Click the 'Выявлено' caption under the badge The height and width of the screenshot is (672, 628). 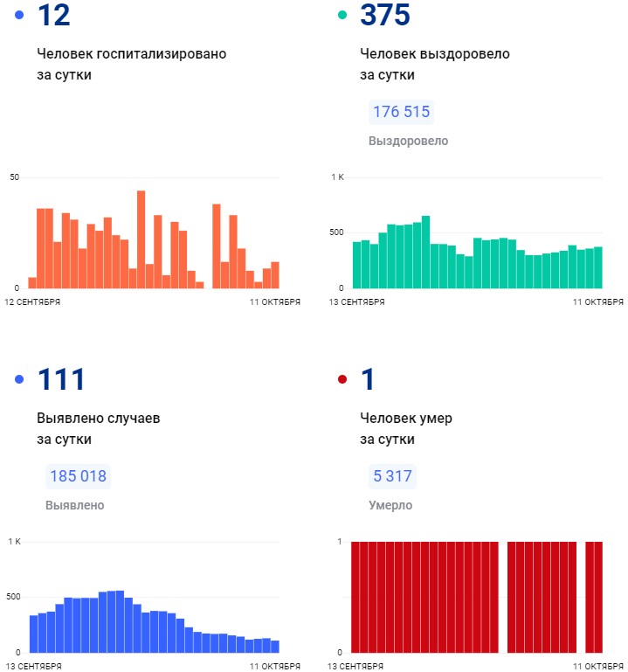coord(75,505)
